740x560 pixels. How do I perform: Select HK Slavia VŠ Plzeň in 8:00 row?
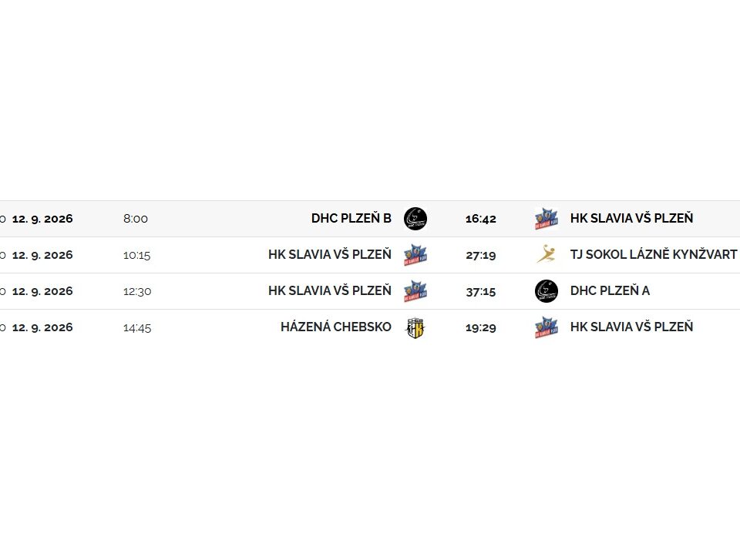click(x=631, y=219)
